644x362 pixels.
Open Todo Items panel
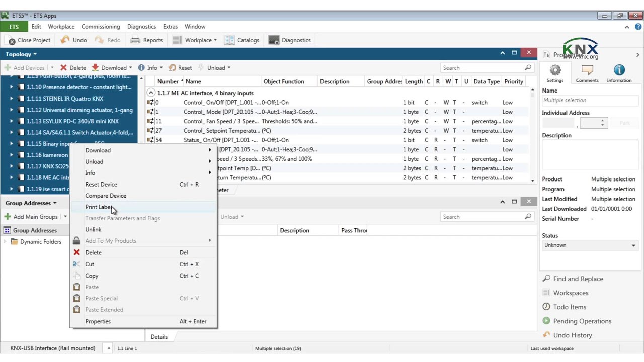point(564,307)
